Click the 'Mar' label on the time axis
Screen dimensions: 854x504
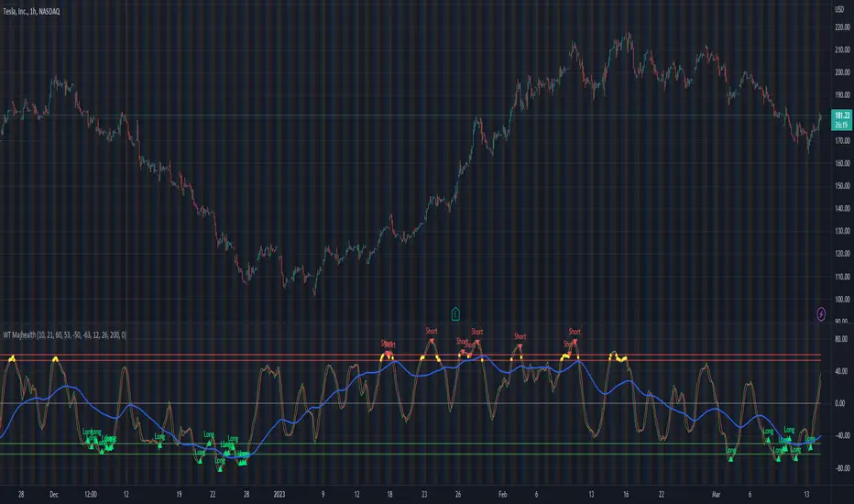(x=716, y=494)
